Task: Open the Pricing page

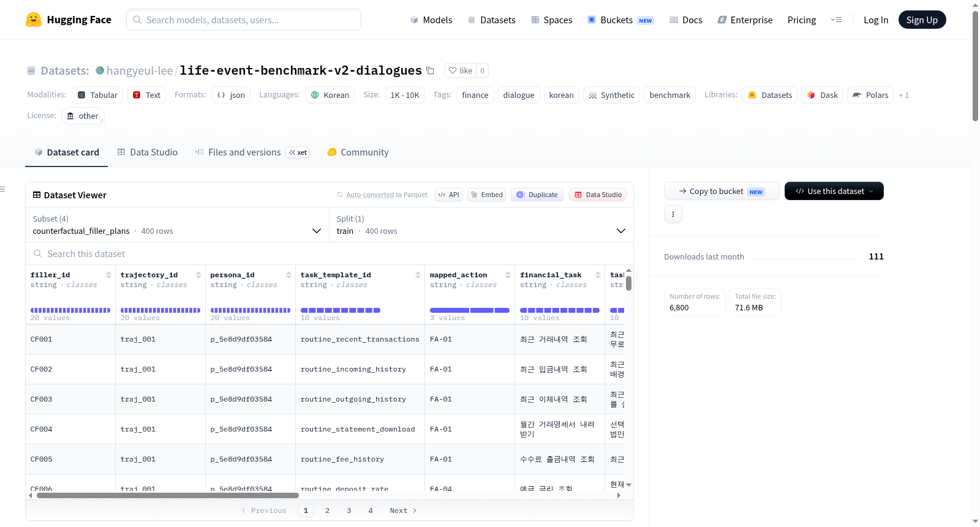Action: click(x=802, y=20)
